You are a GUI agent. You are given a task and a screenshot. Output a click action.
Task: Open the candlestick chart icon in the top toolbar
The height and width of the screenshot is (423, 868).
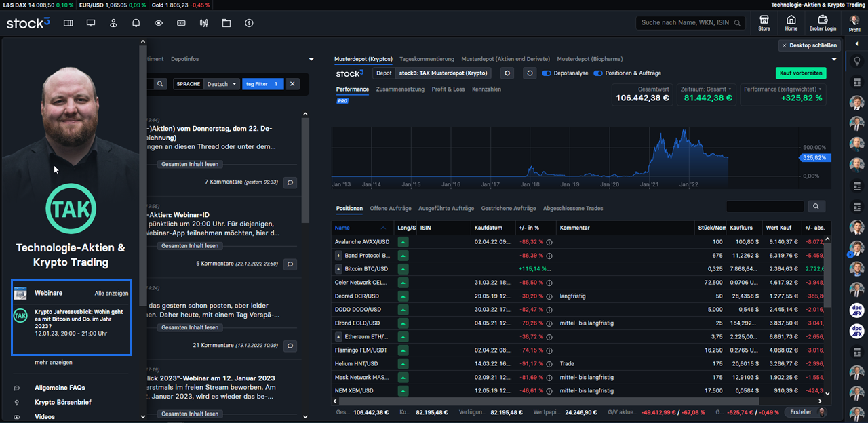tap(203, 23)
